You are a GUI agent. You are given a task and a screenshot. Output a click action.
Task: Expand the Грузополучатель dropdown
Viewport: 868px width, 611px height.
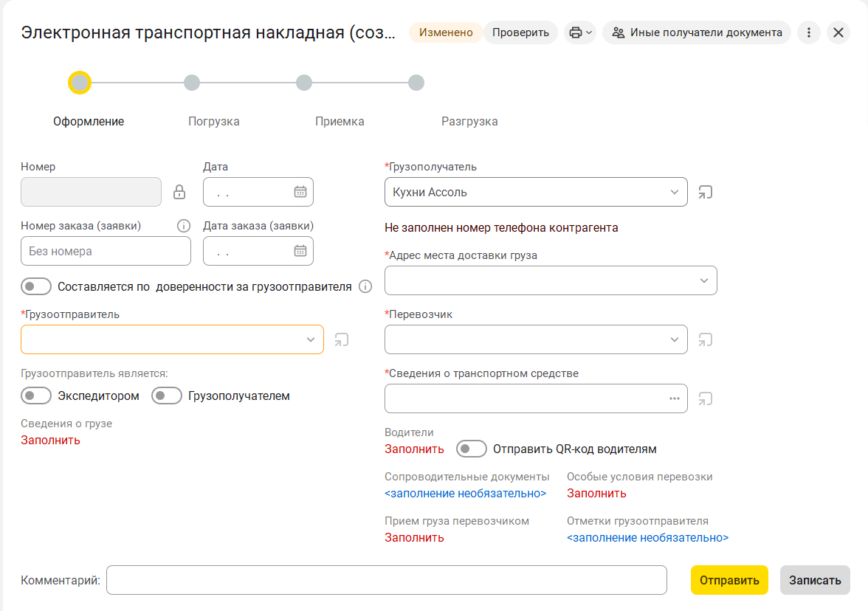pyautogui.click(x=674, y=192)
